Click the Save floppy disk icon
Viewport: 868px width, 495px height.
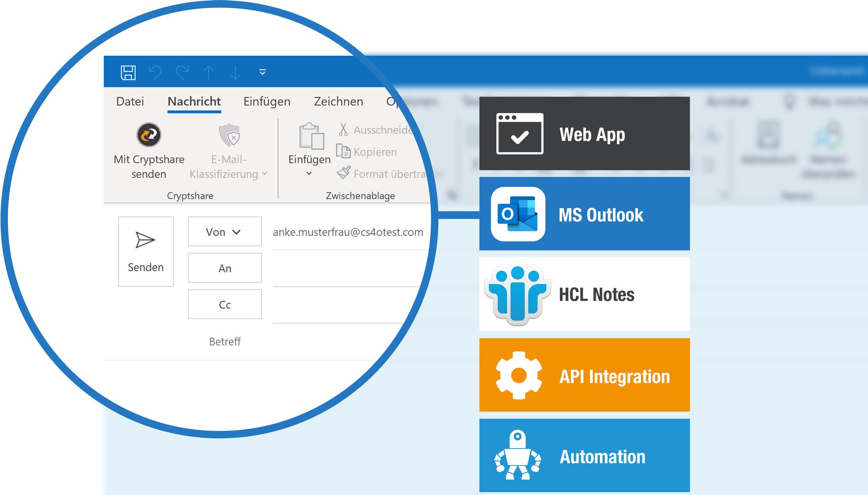tap(128, 73)
